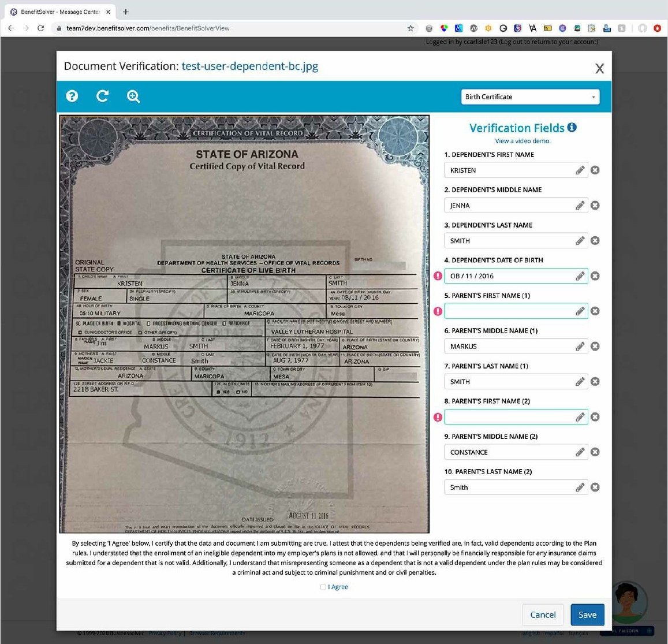Edit Parent's Middle Name (1) with the pencil icon
The height and width of the screenshot is (644, 668).
coord(580,347)
